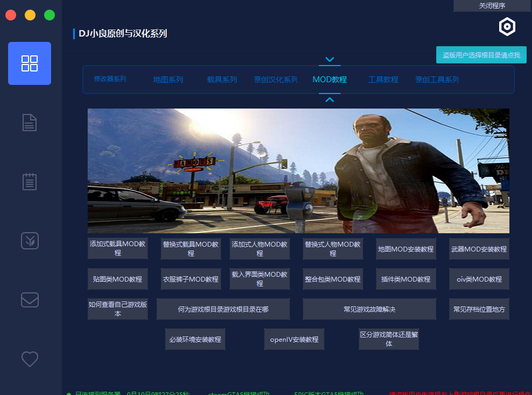Click the green macOS-style window button
The image size is (532, 395).
(x=49, y=15)
